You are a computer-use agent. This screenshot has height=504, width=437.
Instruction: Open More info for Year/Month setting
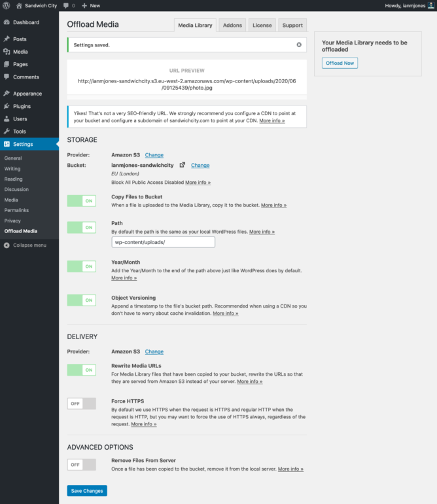point(124,278)
